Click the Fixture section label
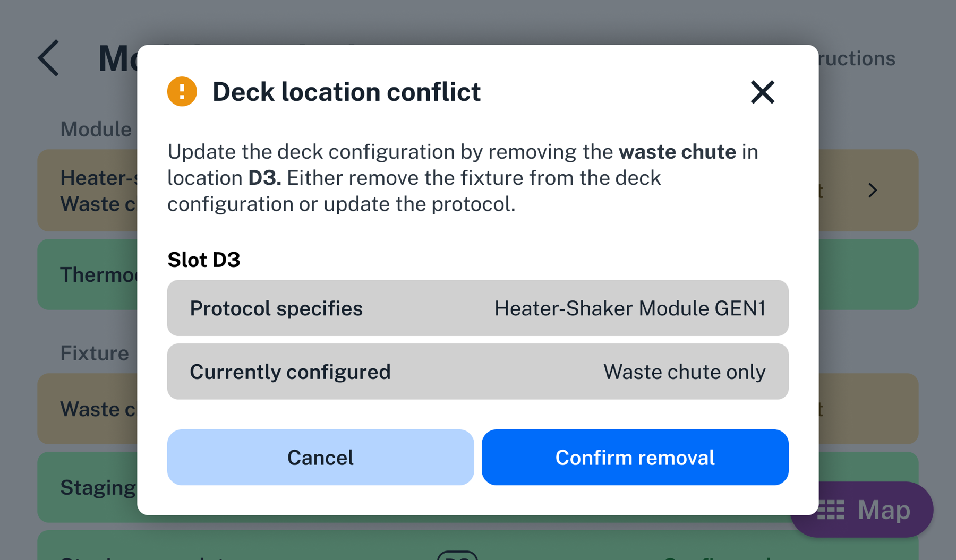The height and width of the screenshot is (560, 956). pyautogui.click(x=94, y=352)
